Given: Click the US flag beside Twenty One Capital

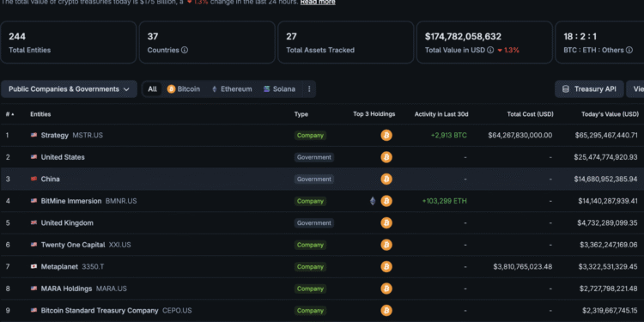Looking at the screenshot, I should click(33, 245).
